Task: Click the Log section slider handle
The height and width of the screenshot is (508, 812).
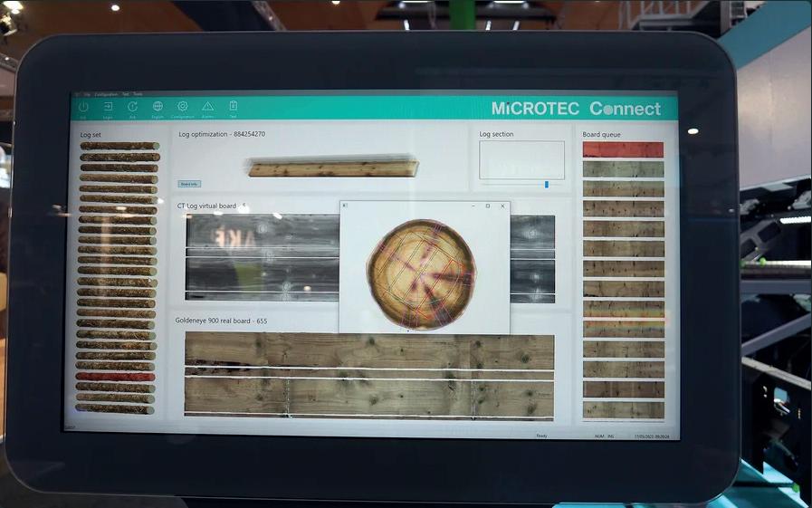Action: click(547, 185)
